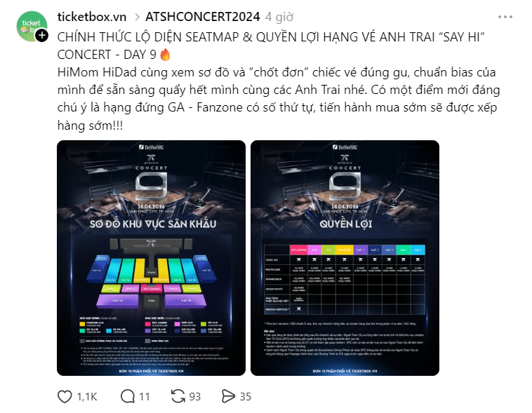Repost using the circular arrows icon
The width and height of the screenshot is (532, 413).
pos(178,396)
